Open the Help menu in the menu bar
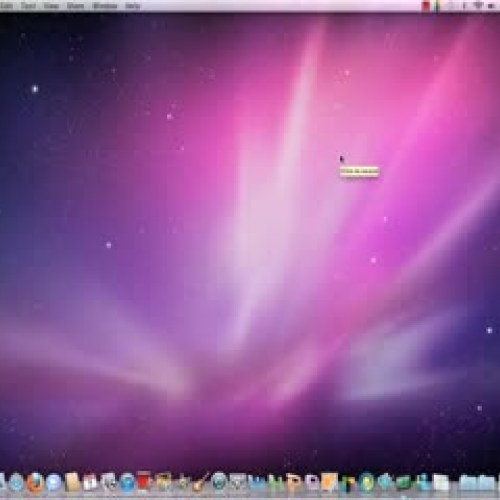Image resolution: width=500 pixels, height=500 pixels. [132, 6]
